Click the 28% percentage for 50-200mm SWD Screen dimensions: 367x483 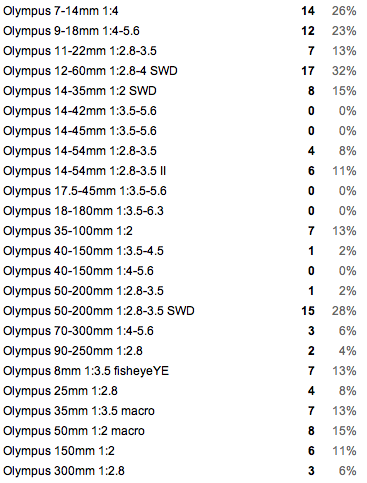[344, 311]
